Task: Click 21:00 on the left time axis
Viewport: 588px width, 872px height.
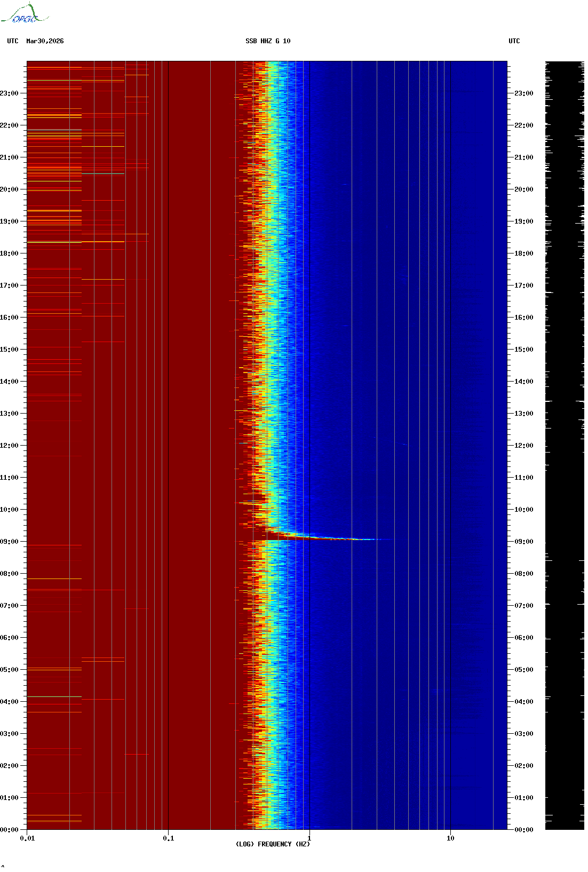Action: click(x=9, y=157)
